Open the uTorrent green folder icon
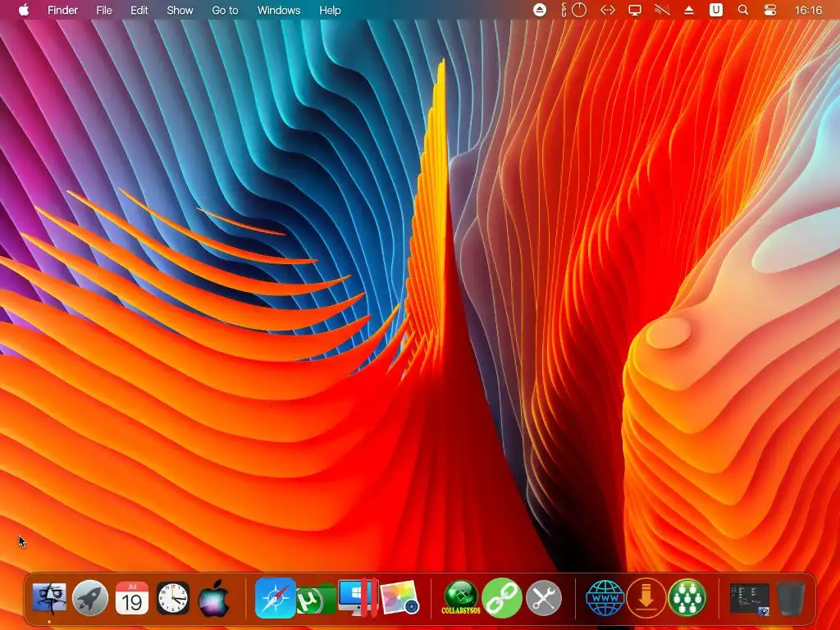Viewport: 840px width, 630px height. [x=316, y=600]
